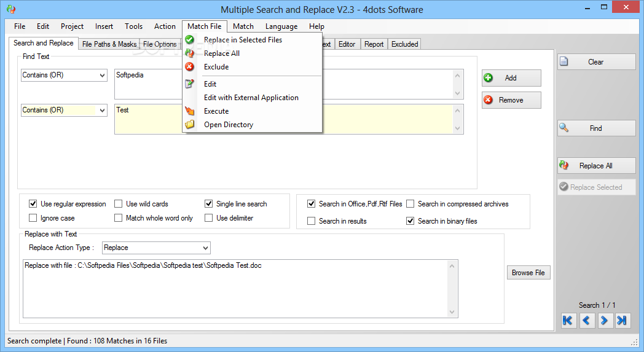Screen dimensions: 644x352
Task: Go to previous search result
Action: coord(586,321)
